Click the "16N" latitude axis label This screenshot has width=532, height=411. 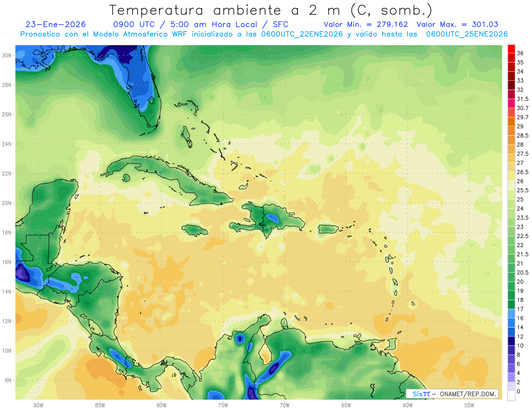[7, 262]
